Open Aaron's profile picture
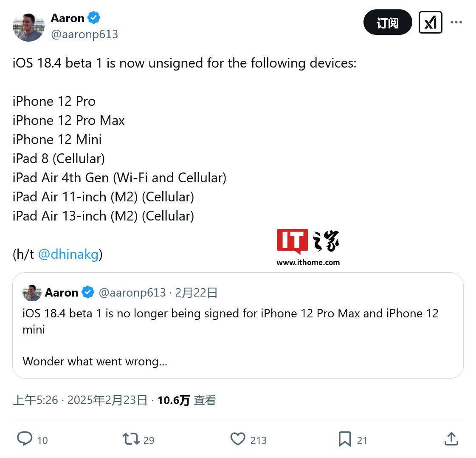Image resolution: width=476 pixels, height=458 pixels. (28, 27)
